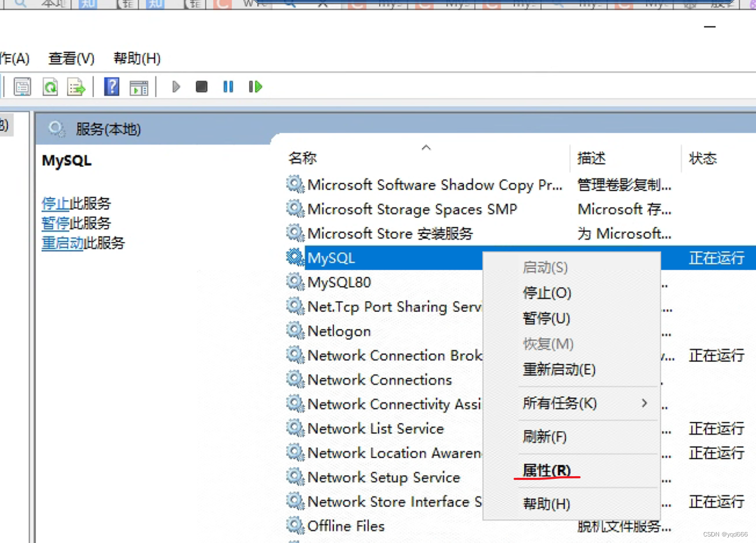The height and width of the screenshot is (543, 756).
Task: Choose 暂停(U) from the context menu
Action: [546, 318]
